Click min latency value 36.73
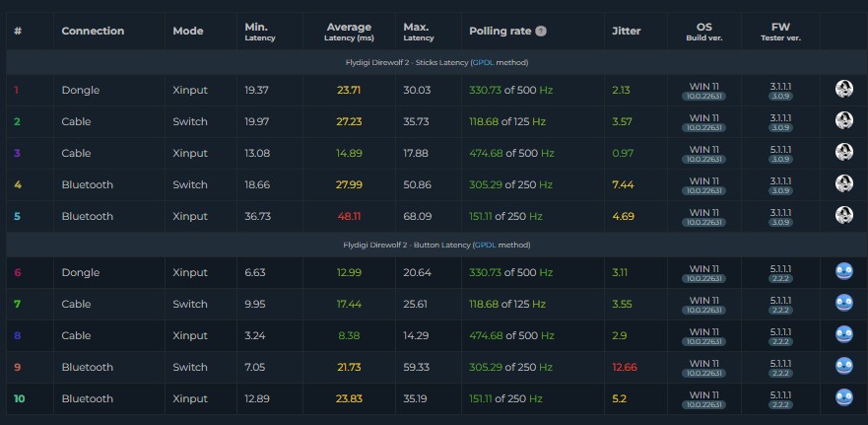 tap(257, 216)
